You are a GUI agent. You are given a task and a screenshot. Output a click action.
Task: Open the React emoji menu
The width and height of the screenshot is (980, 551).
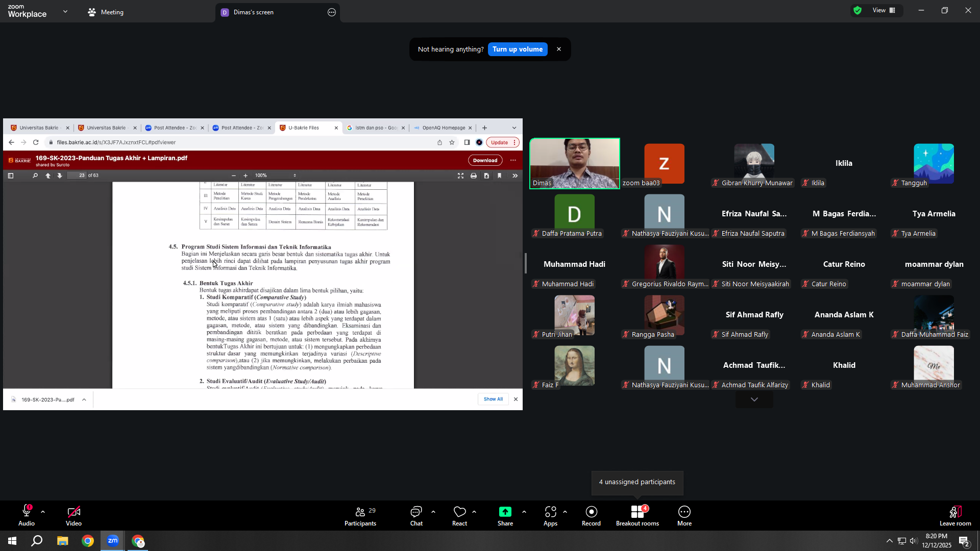459,515
